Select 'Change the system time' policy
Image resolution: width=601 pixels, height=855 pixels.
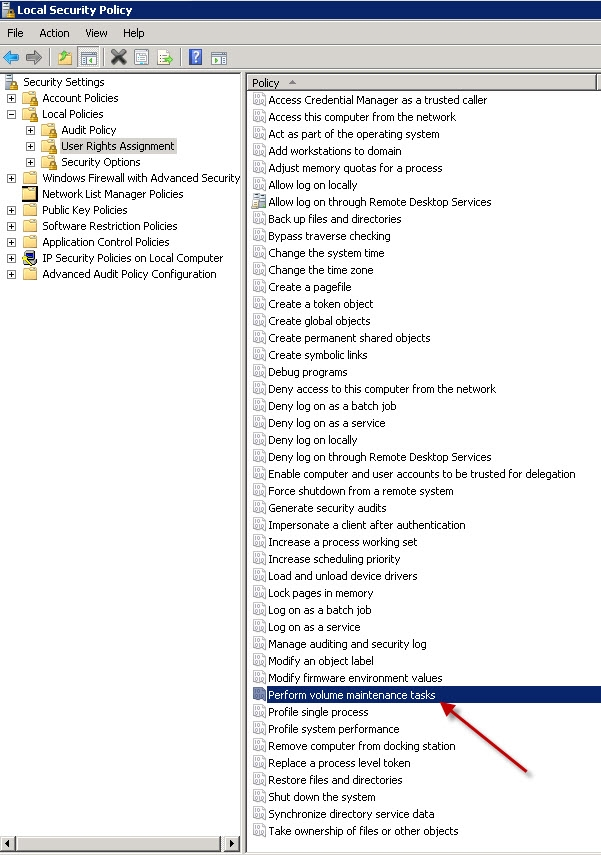(x=326, y=253)
